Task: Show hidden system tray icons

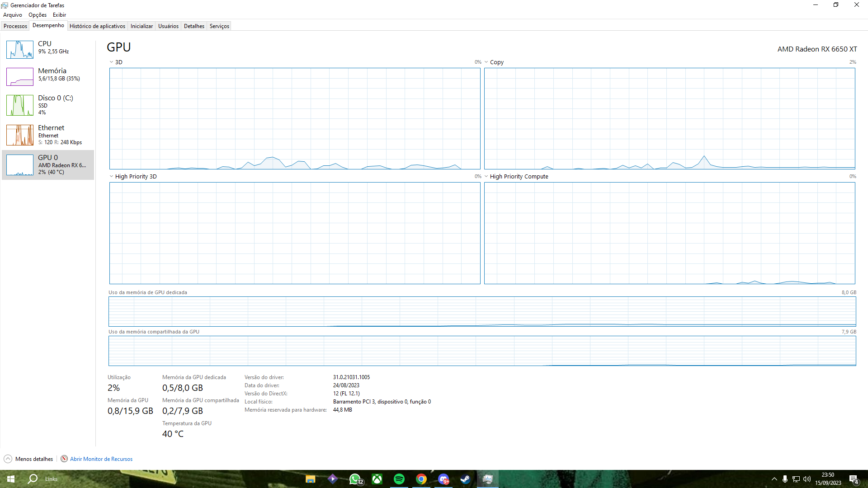Action: 774,479
